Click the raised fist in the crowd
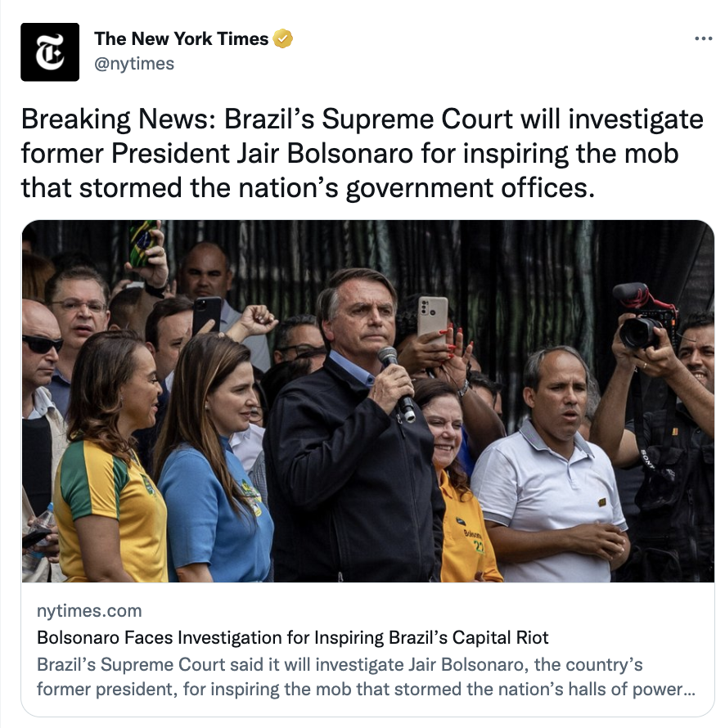Image resolution: width=725 pixels, height=728 pixels. click(257, 320)
